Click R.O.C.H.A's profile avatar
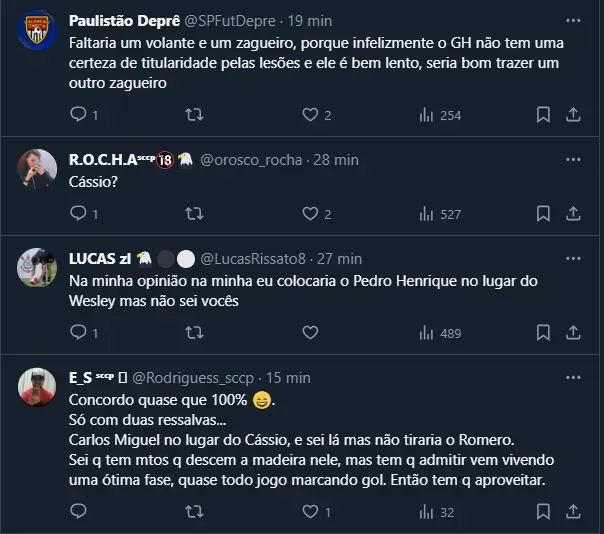The height and width of the screenshot is (534, 604). 37,169
